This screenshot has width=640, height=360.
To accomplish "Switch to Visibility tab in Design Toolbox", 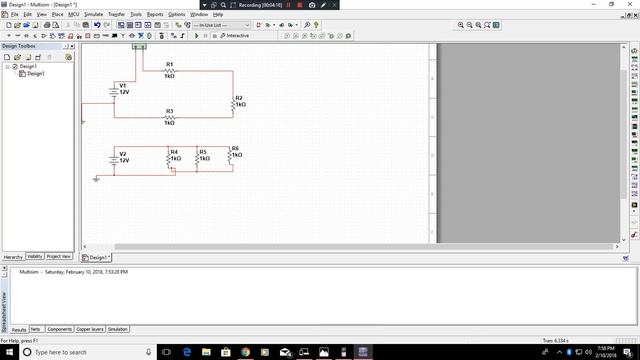I will pos(35,256).
